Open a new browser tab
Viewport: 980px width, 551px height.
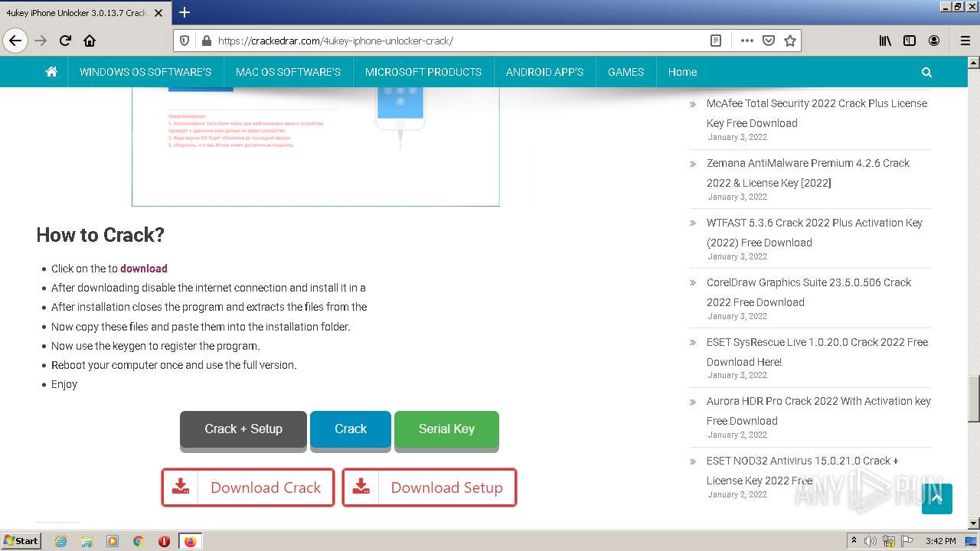coord(185,12)
